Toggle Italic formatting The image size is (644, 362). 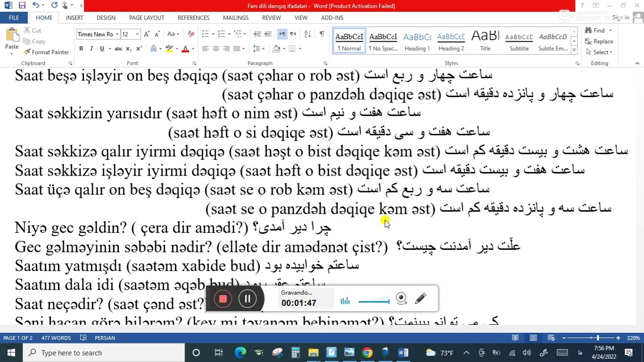pyautogui.click(x=92, y=49)
